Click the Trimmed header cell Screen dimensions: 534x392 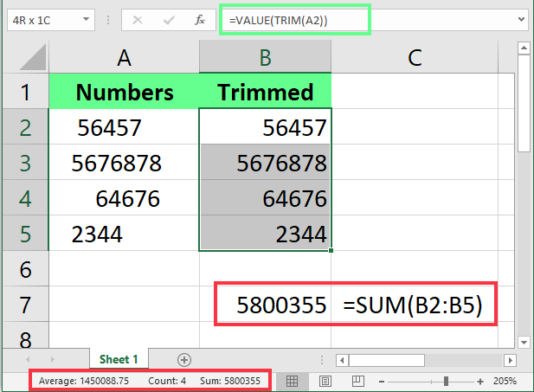click(266, 91)
